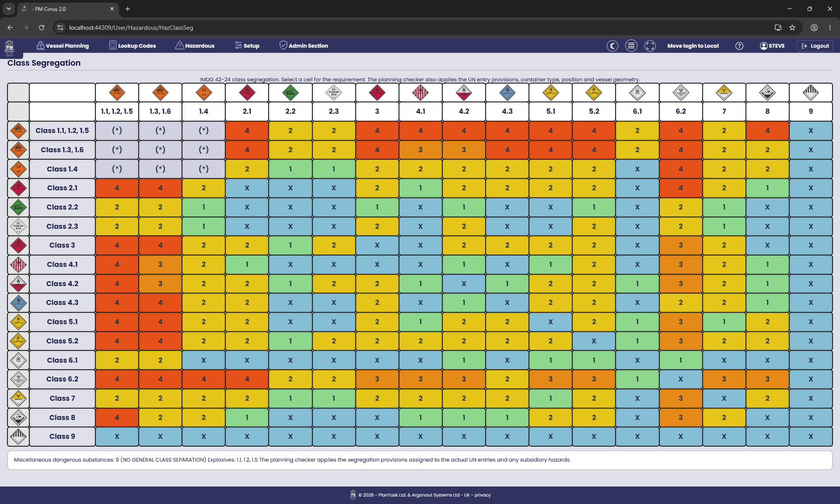The width and height of the screenshot is (840, 504).
Task: Select green cell: Class 1.4 row, column 2.2
Action: point(290,169)
